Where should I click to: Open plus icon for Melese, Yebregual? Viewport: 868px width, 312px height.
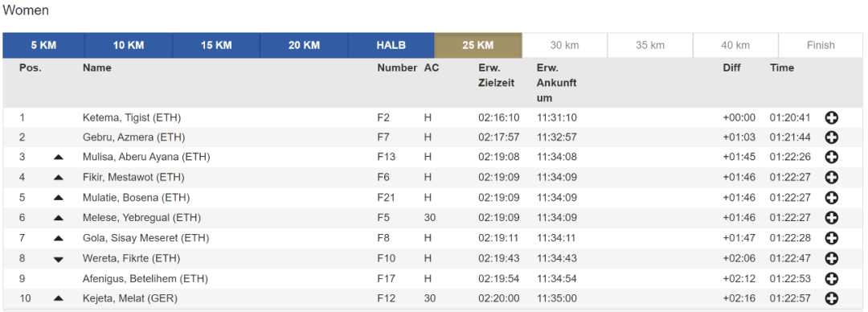[831, 218]
